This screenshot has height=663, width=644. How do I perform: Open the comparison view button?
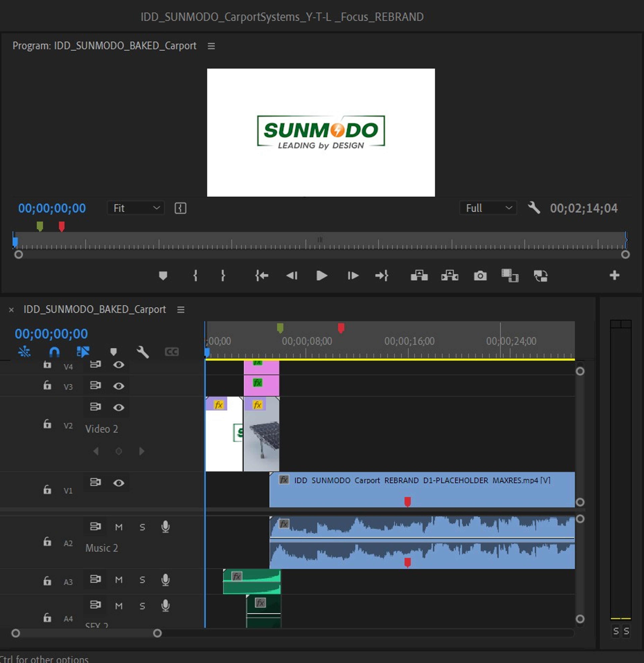[510, 276]
